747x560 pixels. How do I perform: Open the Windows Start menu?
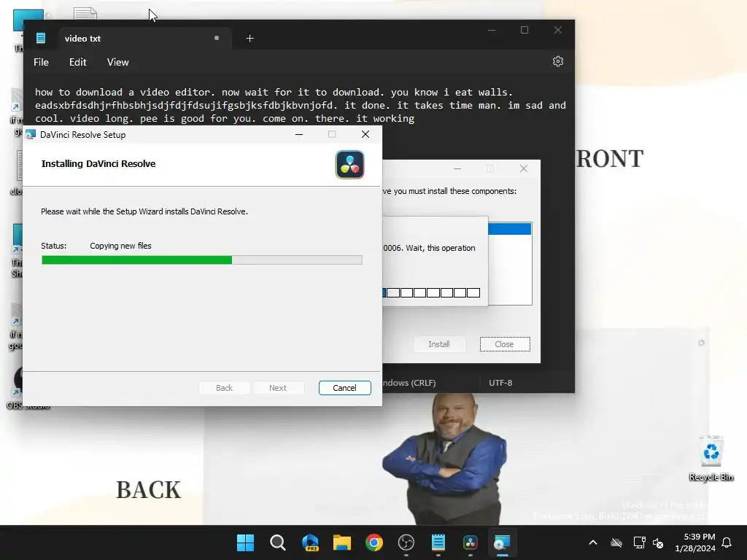coord(245,542)
